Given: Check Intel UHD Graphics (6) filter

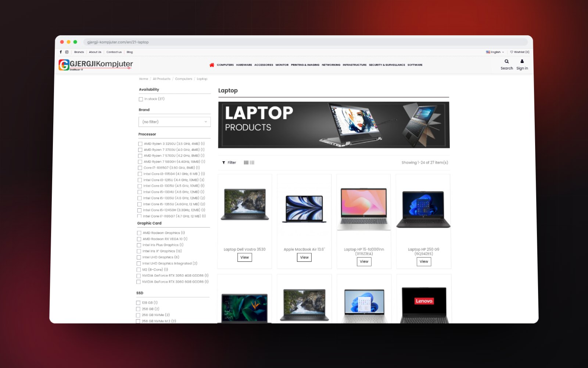Looking at the screenshot, I should (139, 257).
